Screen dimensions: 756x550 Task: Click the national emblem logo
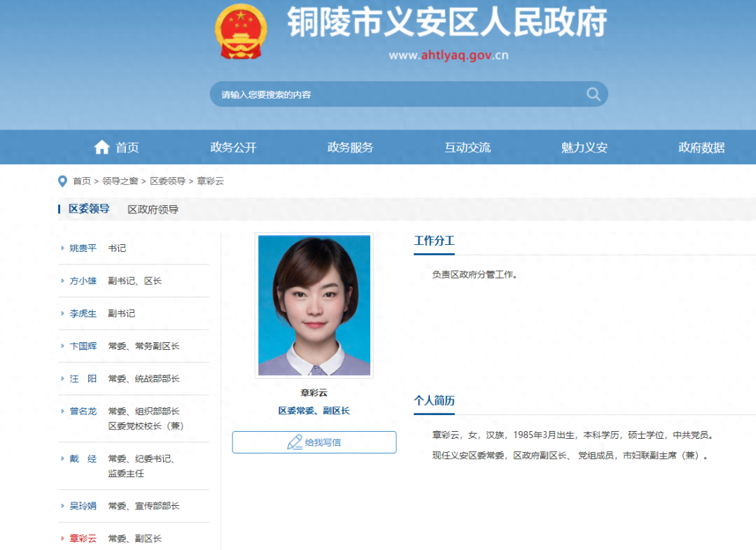241,32
